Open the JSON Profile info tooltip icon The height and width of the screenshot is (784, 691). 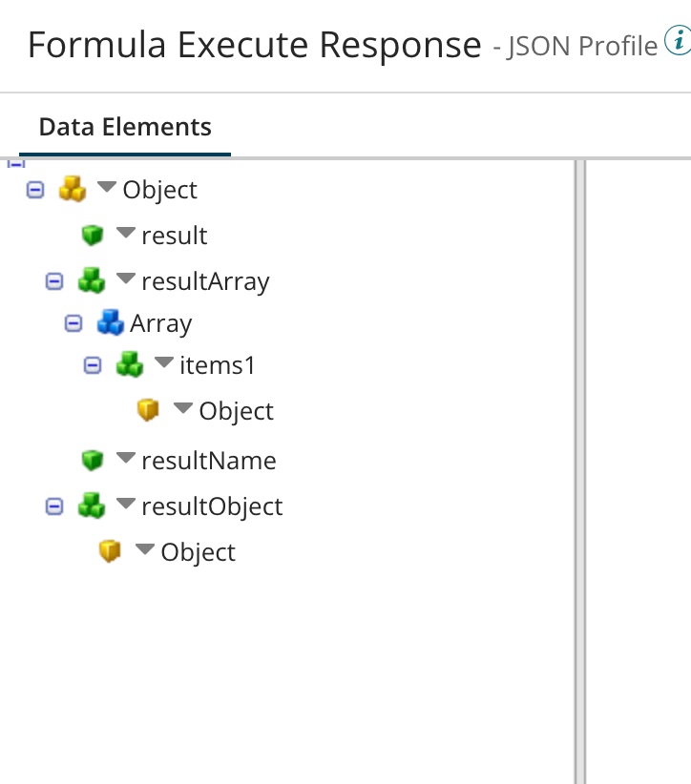pyautogui.click(x=678, y=38)
